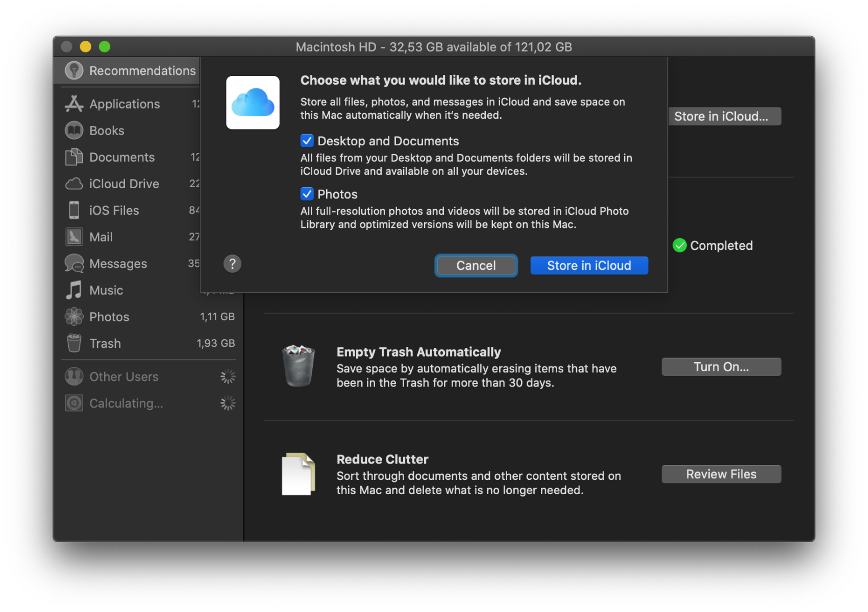Click the spinner next to Other Users
The width and height of the screenshot is (868, 612).
click(x=228, y=376)
